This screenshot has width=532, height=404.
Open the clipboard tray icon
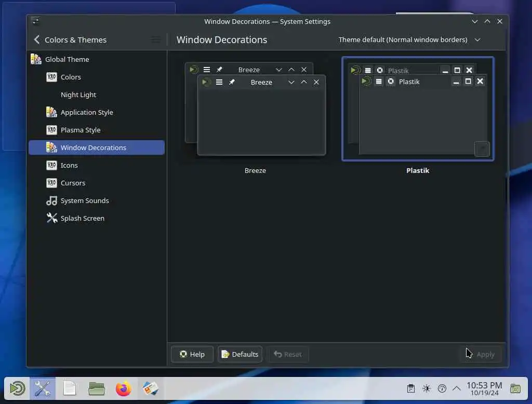411,388
